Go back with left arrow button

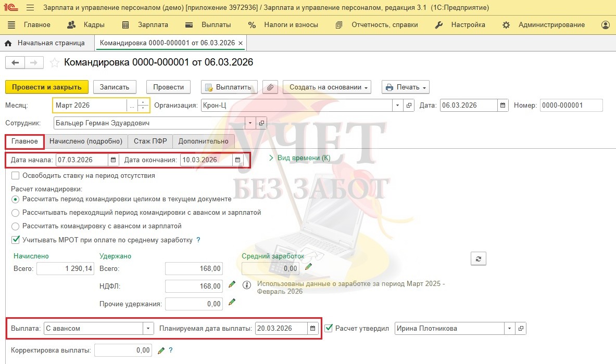[x=15, y=62]
